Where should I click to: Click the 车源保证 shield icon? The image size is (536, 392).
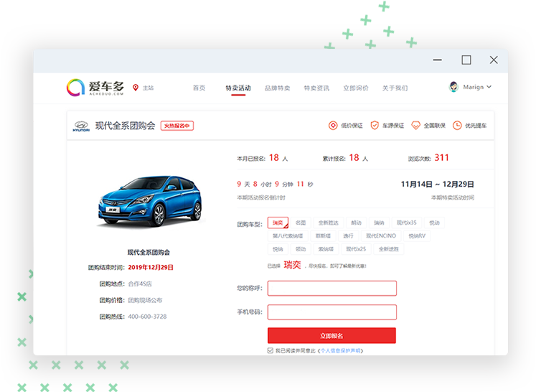(375, 126)
